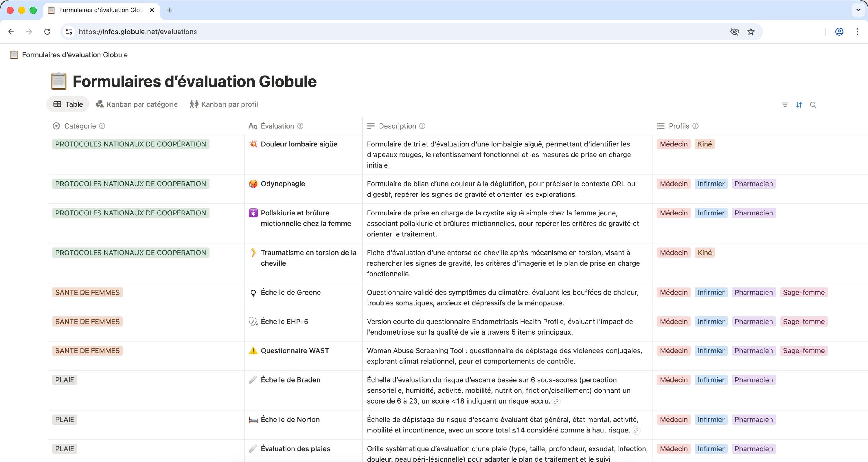868x462 pixels.
Task: Open the Catégorie column header menu
Action: pyautogui.click(x=80, y=126)
